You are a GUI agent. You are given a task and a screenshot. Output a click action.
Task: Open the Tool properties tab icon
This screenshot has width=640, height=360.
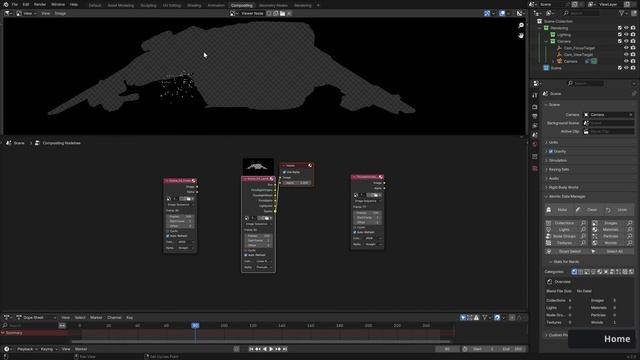click(x=535, y=95)
